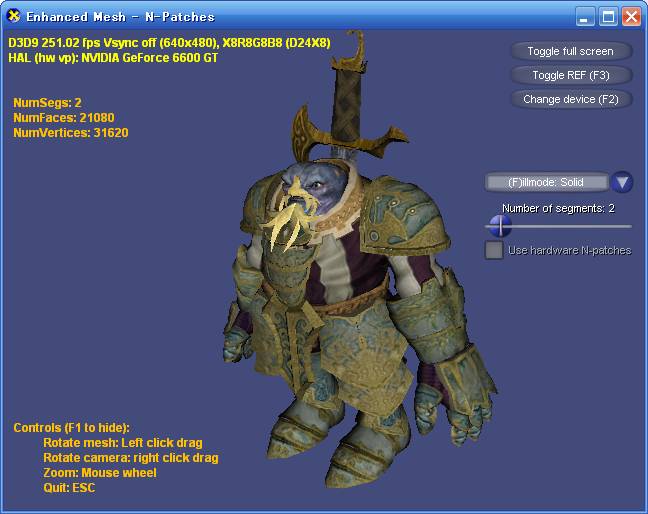648x514 pixels.
Task: Click the NumSegs: 2 readout
Action: (x=47, y=102)
